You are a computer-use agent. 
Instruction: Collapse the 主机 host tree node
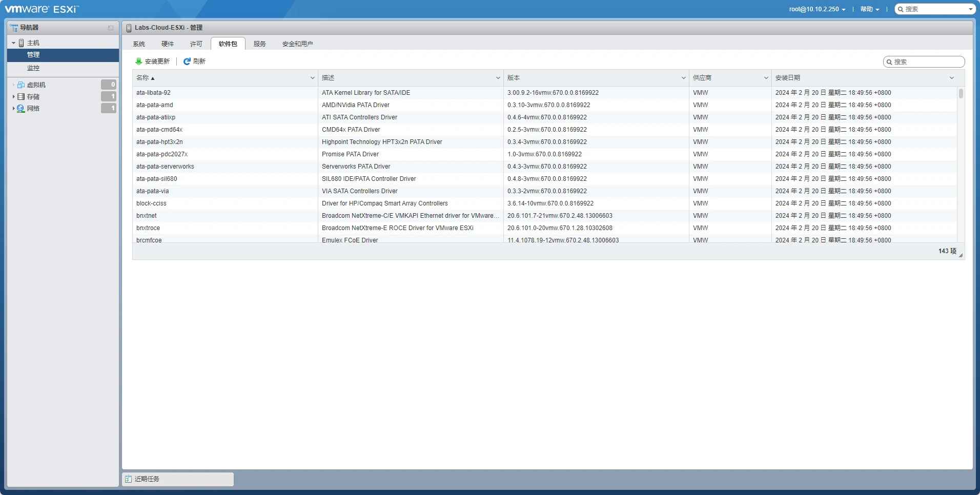[13, 43]
